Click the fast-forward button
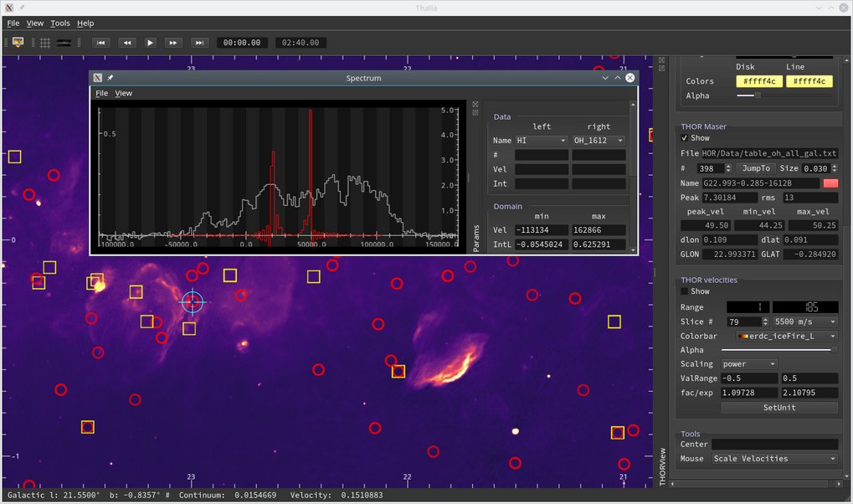The image size is (853, 504). 173,43
